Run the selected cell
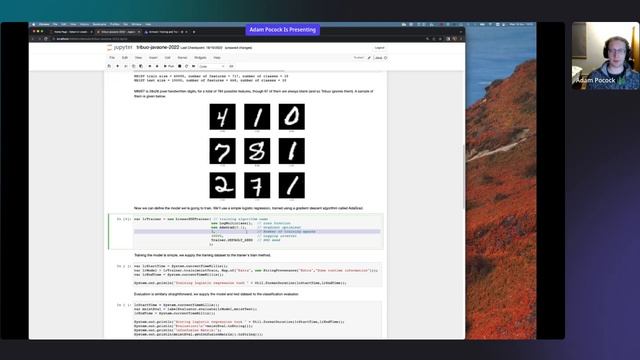Screen dimensions: 640x360 coord(169,66)
